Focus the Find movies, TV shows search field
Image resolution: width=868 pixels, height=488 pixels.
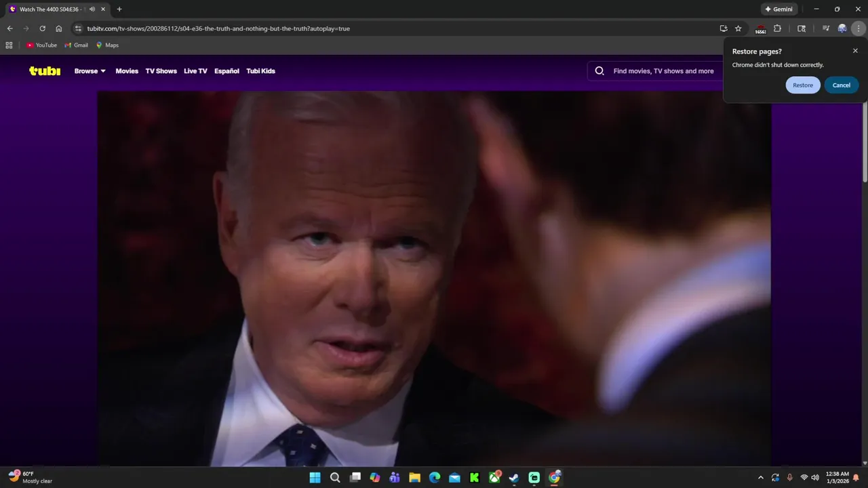tap(663, 71)
